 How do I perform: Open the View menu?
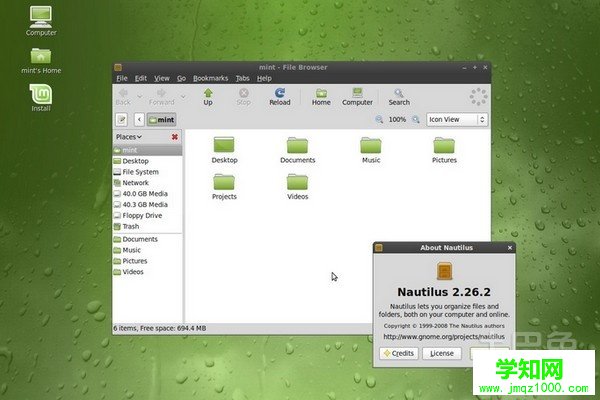coord(161,78)
